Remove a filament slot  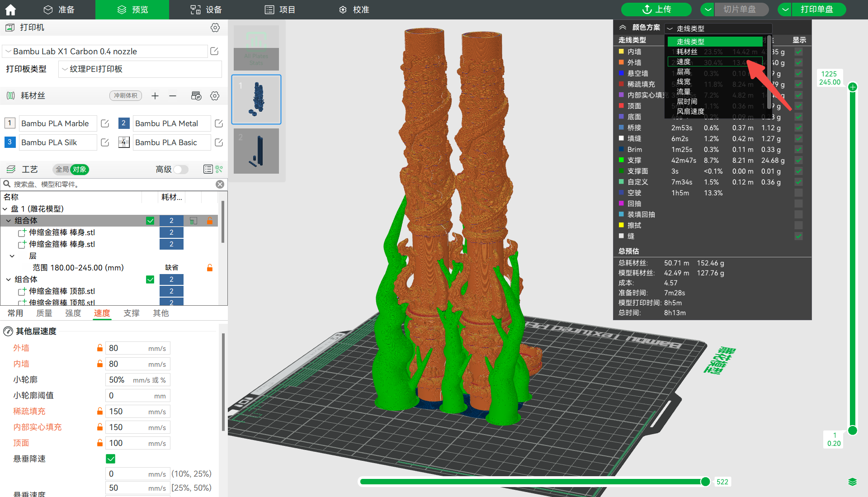point(173,96)
